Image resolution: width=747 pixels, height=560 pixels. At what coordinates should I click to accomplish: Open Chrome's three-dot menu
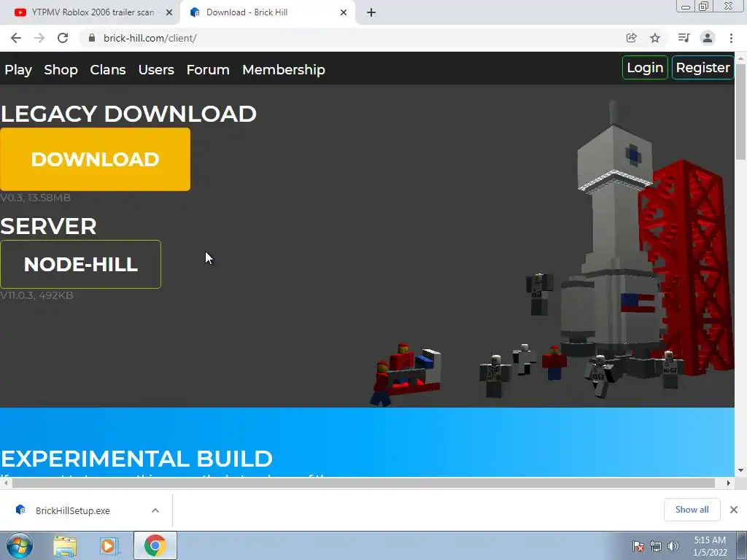[x=731, y=38]
